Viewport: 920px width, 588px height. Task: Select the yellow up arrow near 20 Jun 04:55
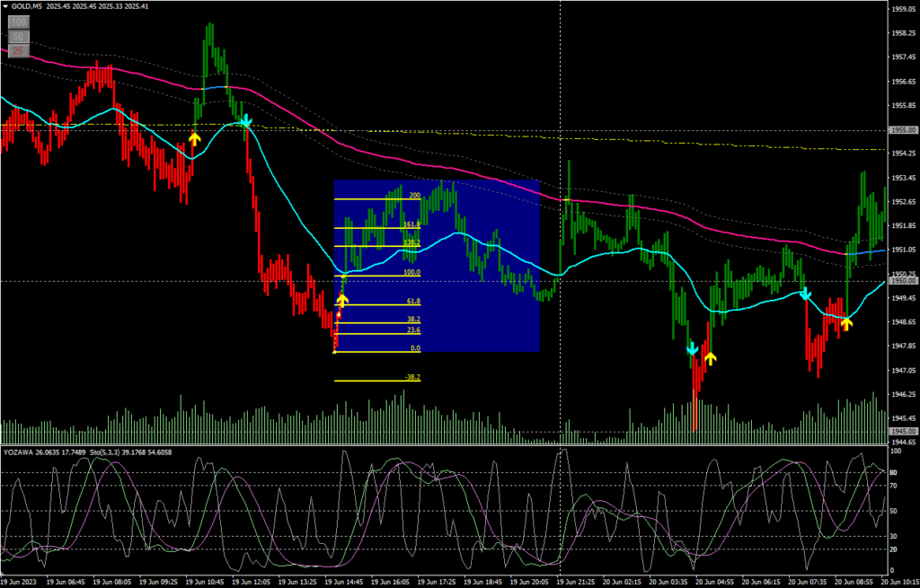point(711,358)
